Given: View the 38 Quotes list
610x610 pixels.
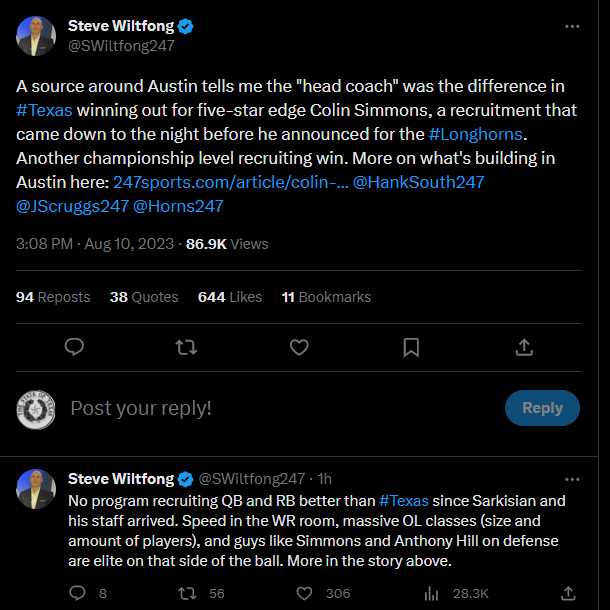Looking at the screenshot, I should (144, 297).
